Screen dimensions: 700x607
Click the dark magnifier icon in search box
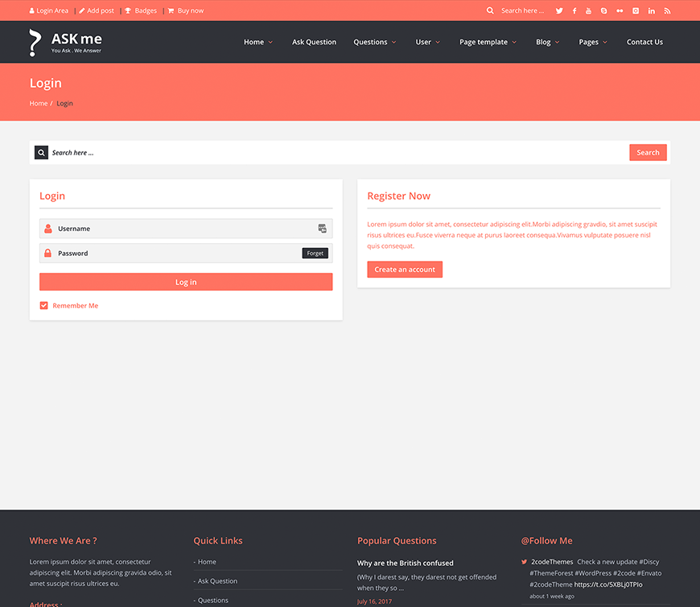(x=41, y=153)
